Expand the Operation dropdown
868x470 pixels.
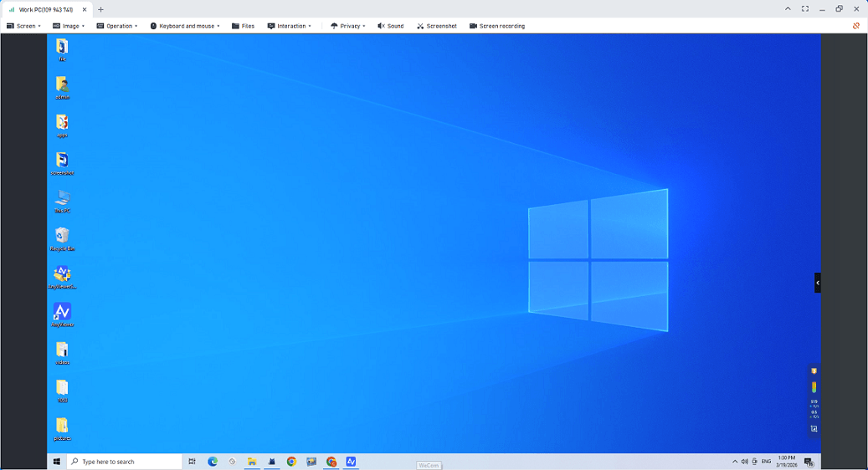tap(117, 26)
